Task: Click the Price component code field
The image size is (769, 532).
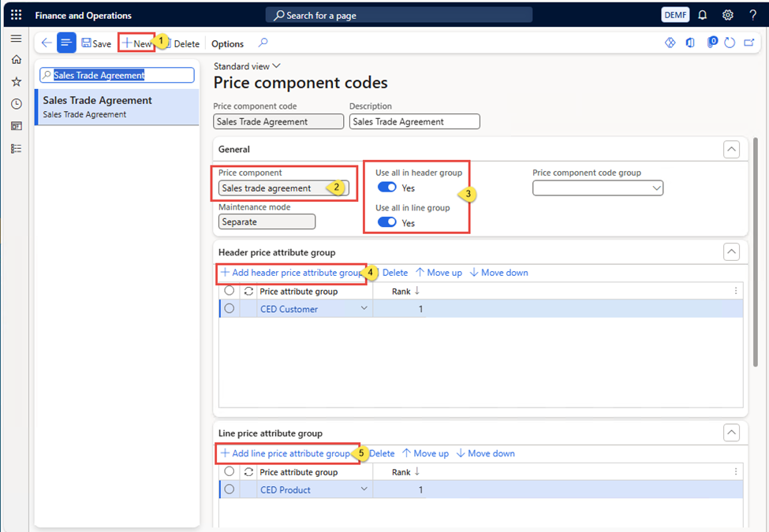Action: (278, 121)
